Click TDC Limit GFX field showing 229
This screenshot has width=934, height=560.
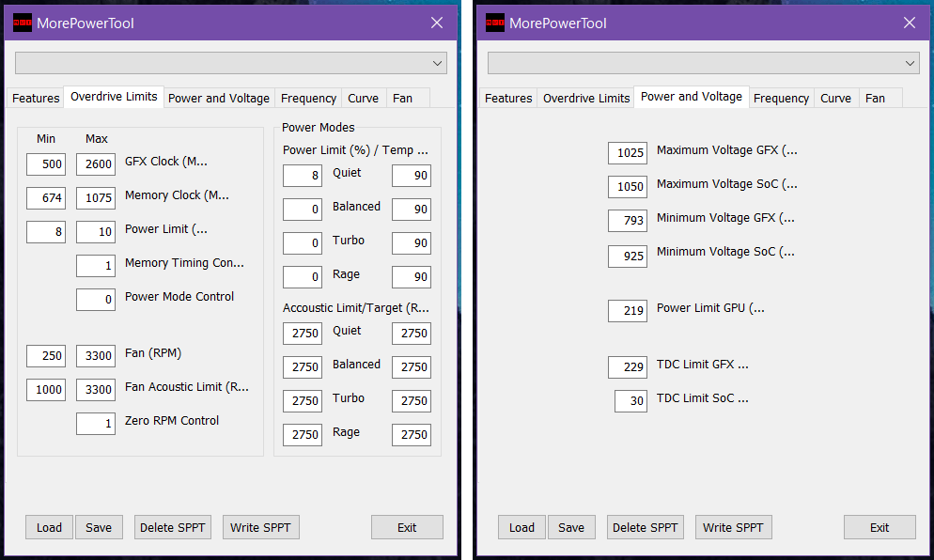coord(628,367)
